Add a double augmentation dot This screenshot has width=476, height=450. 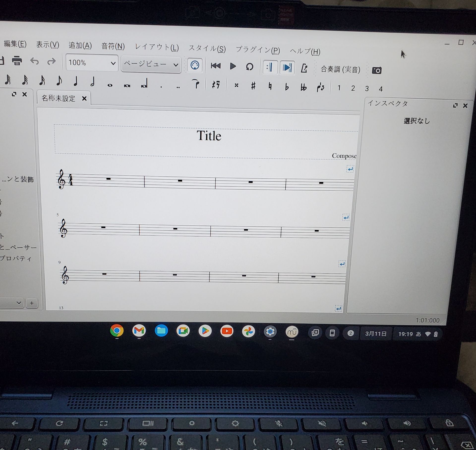pyautogui.click(x=178, y=87)
